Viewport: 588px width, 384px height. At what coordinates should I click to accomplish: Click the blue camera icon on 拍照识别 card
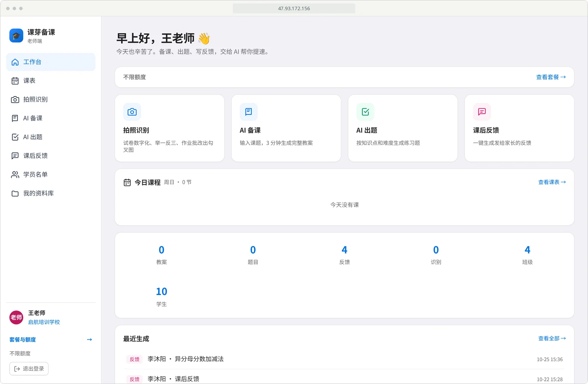click(x=132, y=112)
